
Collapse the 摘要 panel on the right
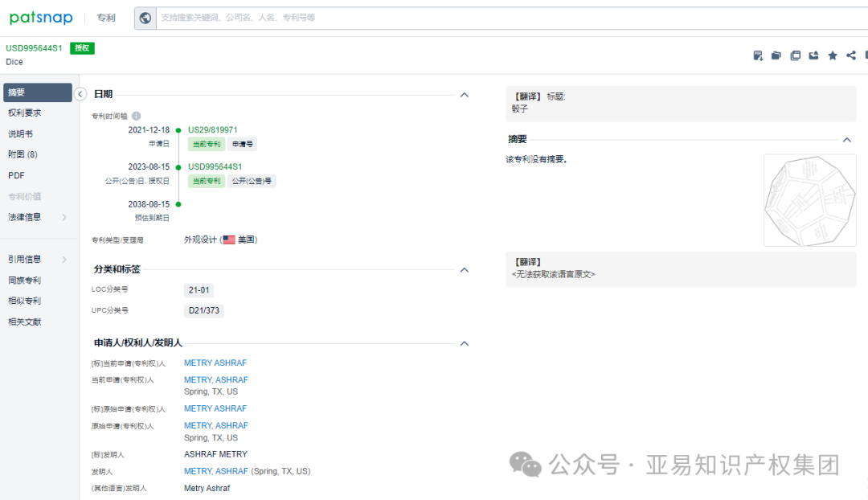point(848,137)
